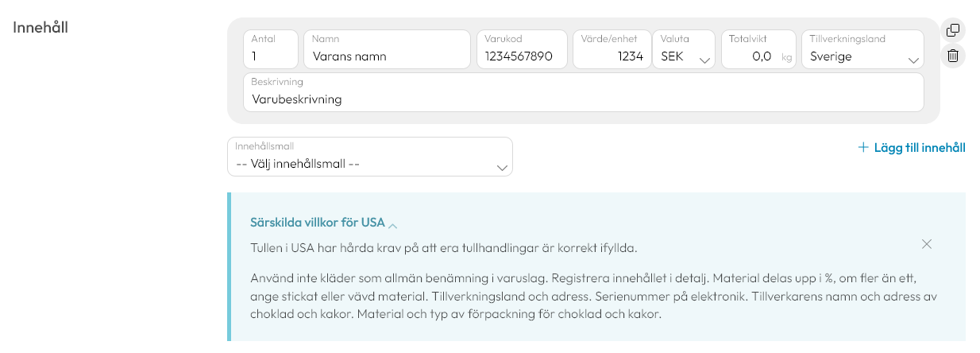Image resolution: width=980 pixels, height=353 pixels.
Task: Focus the Namn field with Varans namn
Action: pos(387,49)
